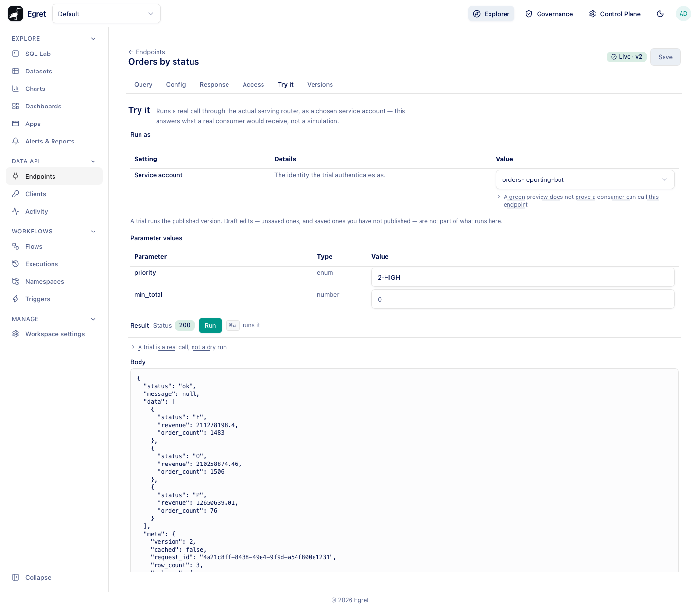This screenshot has height=608, width=700.
Task: Open the Executions history icon
Action: (x=16, y=264)
